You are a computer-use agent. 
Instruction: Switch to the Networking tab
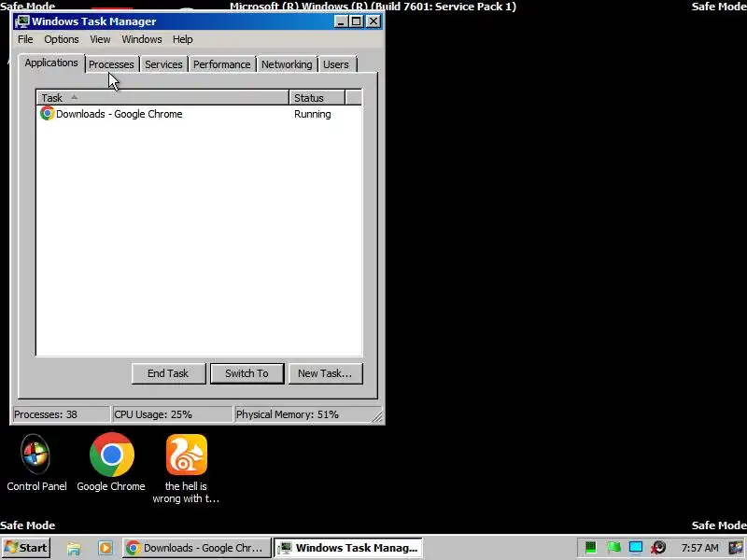(287, 64)
